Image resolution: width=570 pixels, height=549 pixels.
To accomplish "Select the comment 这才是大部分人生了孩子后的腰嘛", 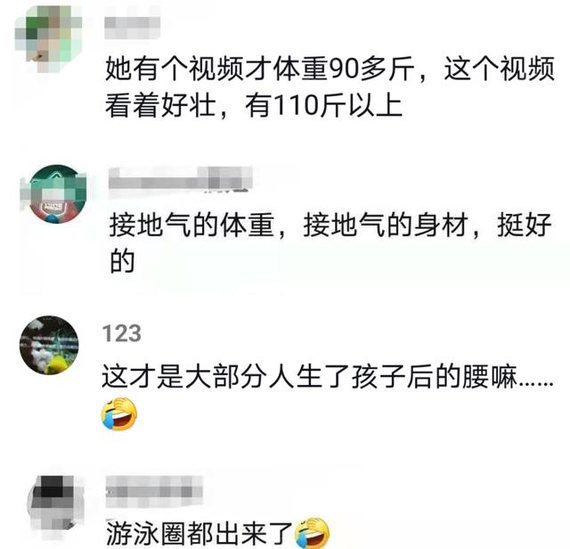I will pyautogui.click(x=309, y=377).
